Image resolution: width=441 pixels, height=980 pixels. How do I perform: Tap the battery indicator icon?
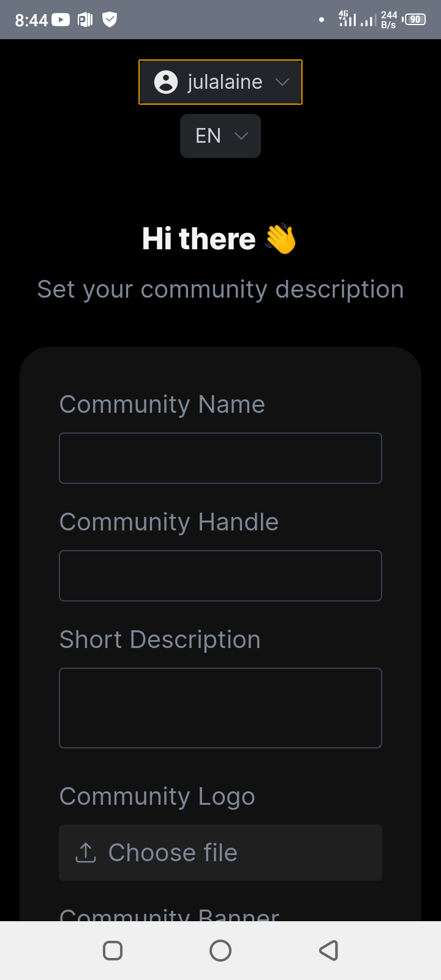(x=415, y=20)
